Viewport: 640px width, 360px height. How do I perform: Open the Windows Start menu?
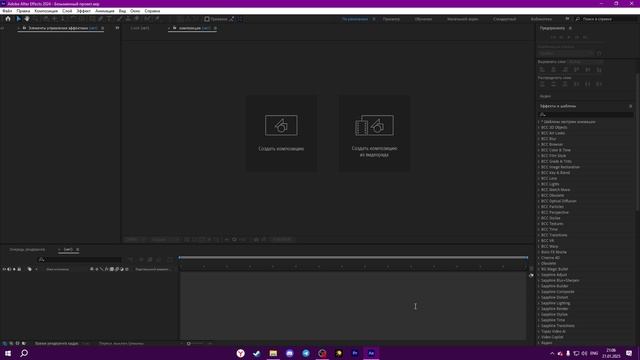(x=8, y=353)
